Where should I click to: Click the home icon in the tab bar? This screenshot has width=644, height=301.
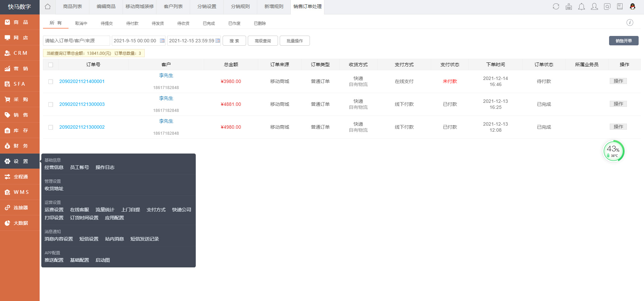[x=48, y=6]
